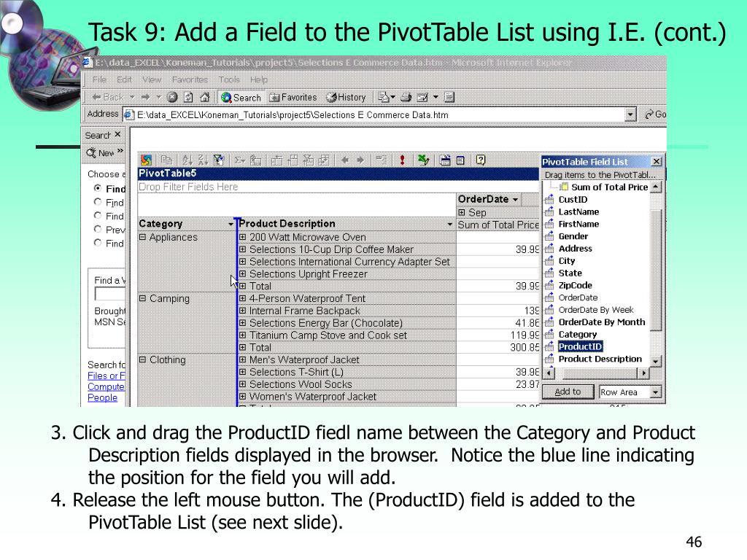Open the File menu
The image size is (747, 560).
[99, 79]
